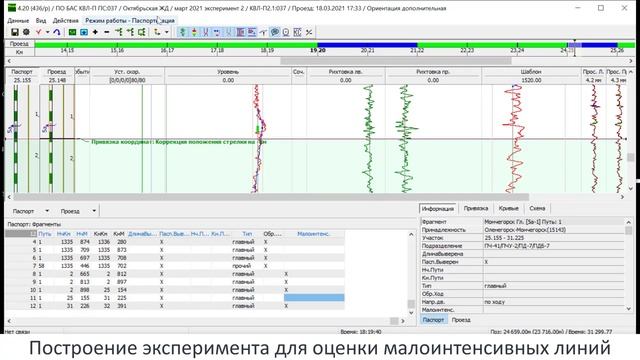Click the minus icon in the toolbar
Viewport: 640px width, 360px height.
pyautogui.click(x=107, y=32)
